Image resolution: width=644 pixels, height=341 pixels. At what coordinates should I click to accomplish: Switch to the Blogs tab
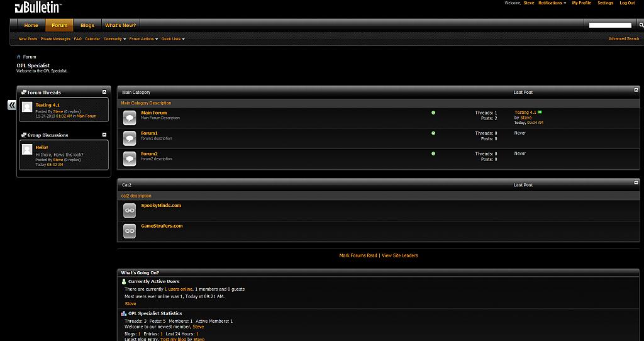coord(87,25)
